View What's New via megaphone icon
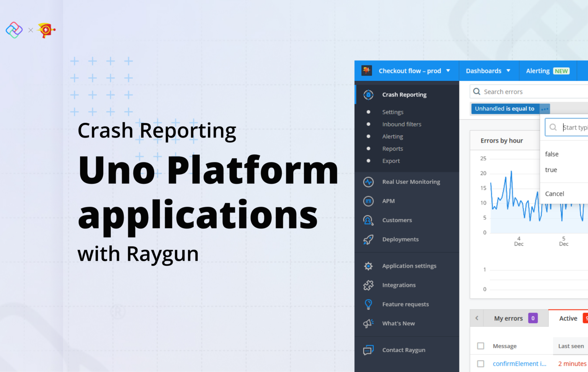The image size is (588, 372). pos(368,323)
